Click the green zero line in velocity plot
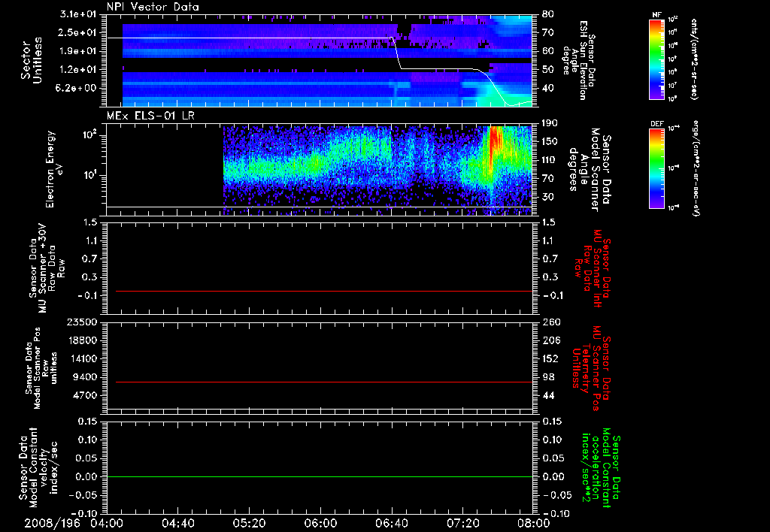 [320, 476]
